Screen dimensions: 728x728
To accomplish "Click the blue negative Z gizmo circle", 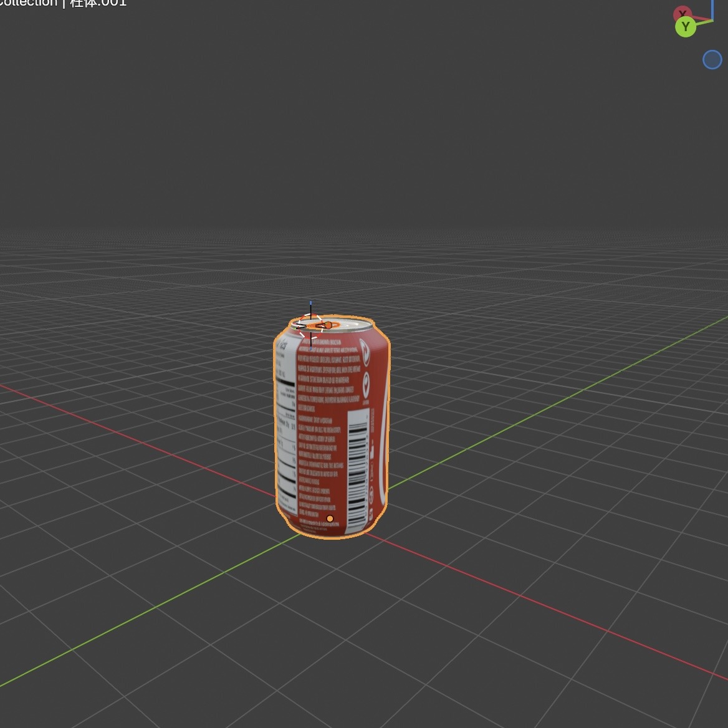I will pos(712,60).
